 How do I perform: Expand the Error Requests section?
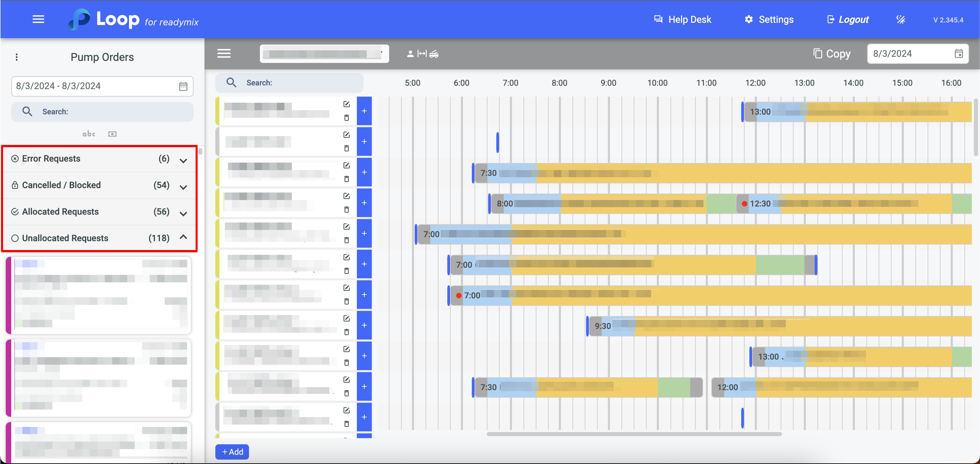tap(183, 160)
